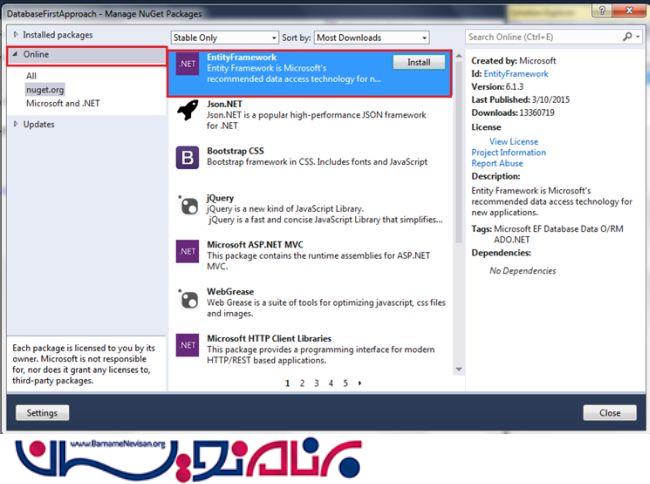The image size is (650, 484).
Task: Click the EntityFramework .NET package icon
Action: click(187, 67)
